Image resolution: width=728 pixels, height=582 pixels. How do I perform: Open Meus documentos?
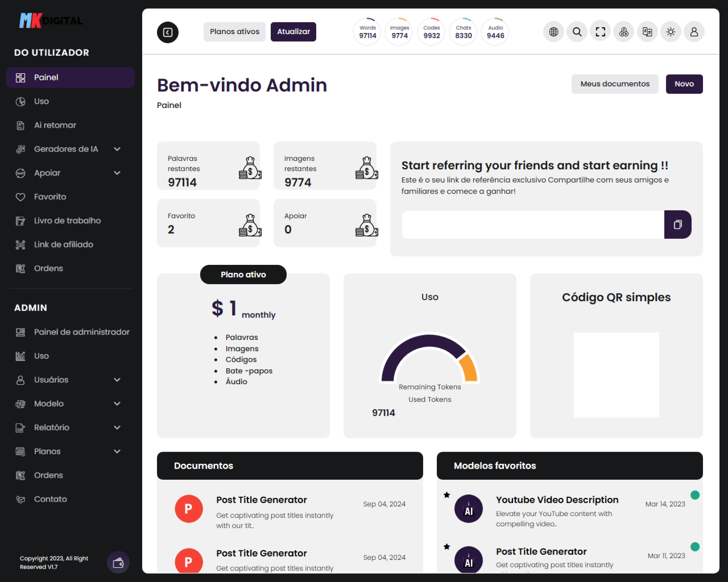click(x=615, y=84)
